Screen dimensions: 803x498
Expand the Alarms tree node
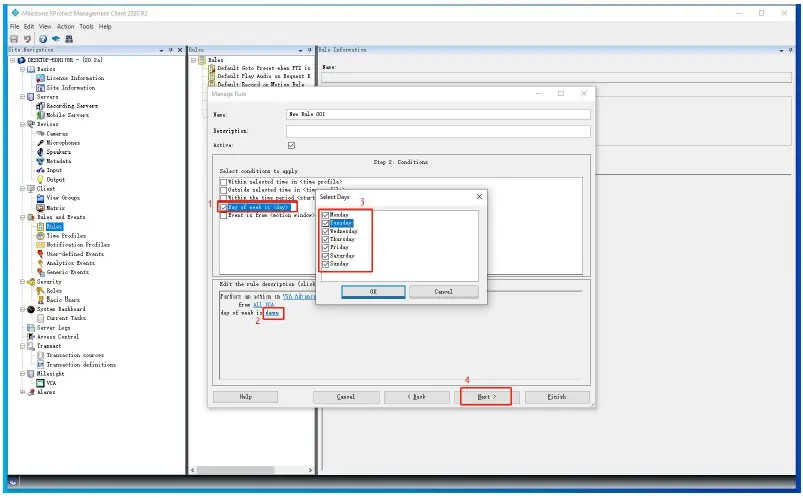click(x=23, y=392)
